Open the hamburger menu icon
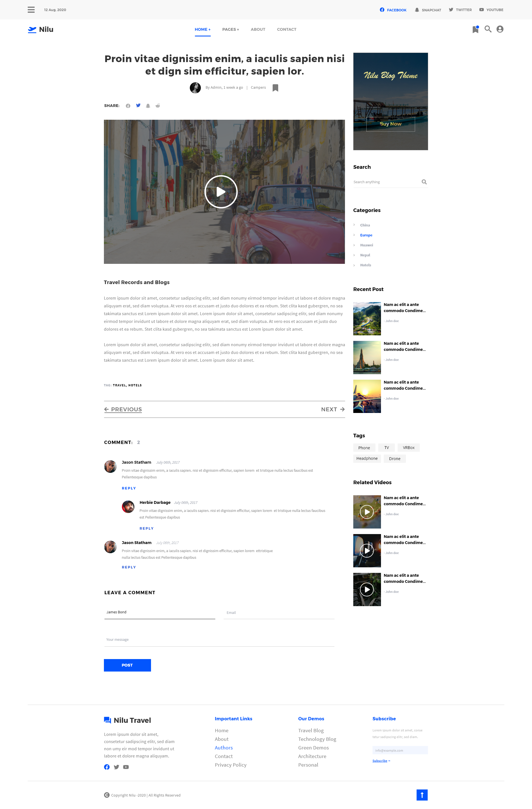Viewport: 532px width, 809px height. pos(31,10)
